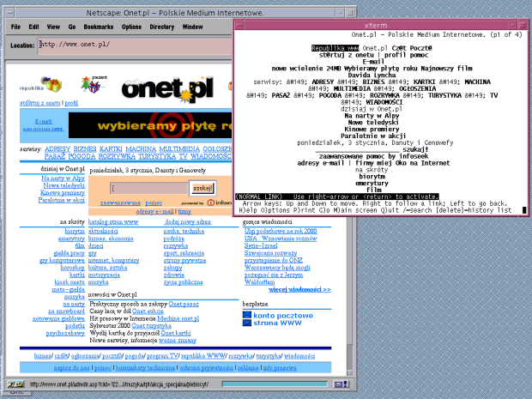Open the Bookmarks menu in Netscape
This screenshot has width=532, height=399.
[x=99, y=27]
